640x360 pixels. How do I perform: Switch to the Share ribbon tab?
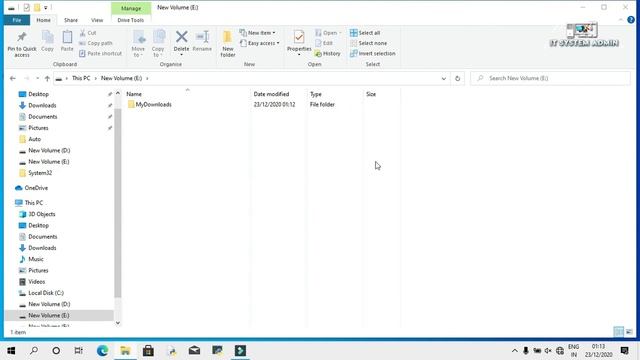[71, 20]
